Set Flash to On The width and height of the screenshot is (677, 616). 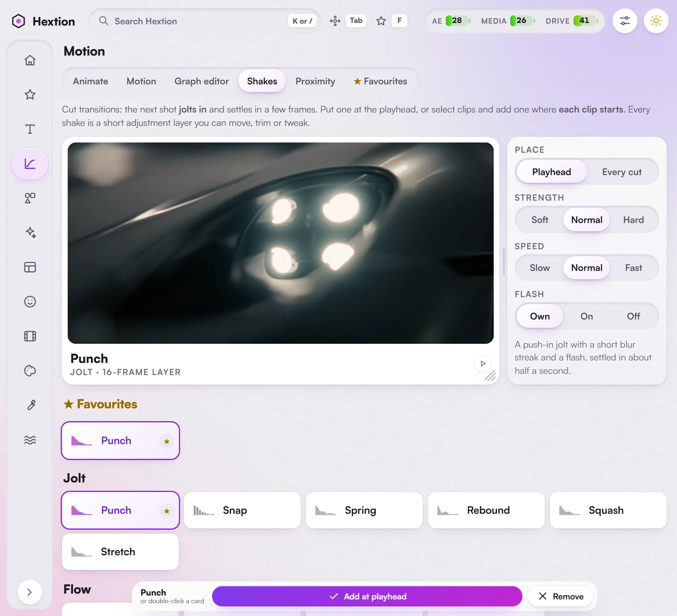(x=587, y=316)
